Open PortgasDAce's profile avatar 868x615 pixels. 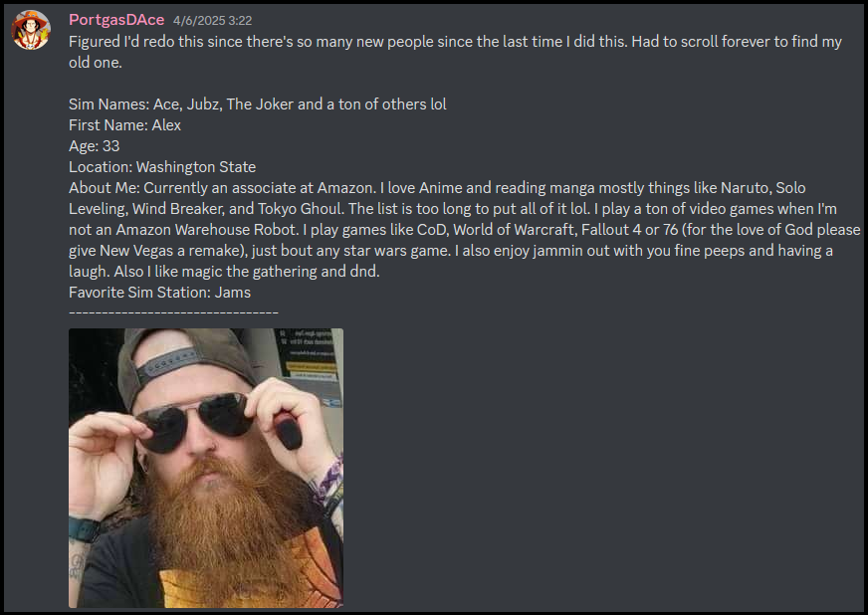tap(31, 30)
